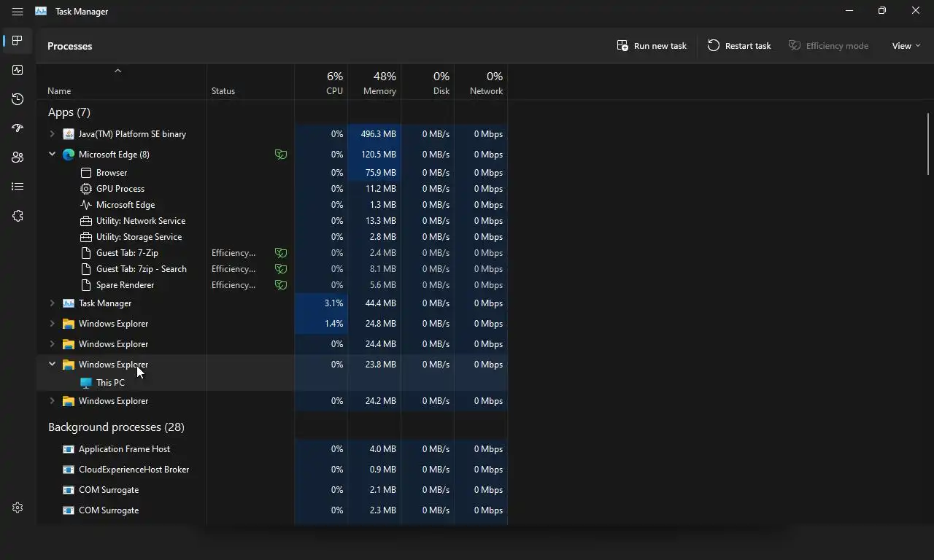The width and height of the screenshot is (934, 560).
Task: Sort processes by Network column
Action: coord(481,82)
